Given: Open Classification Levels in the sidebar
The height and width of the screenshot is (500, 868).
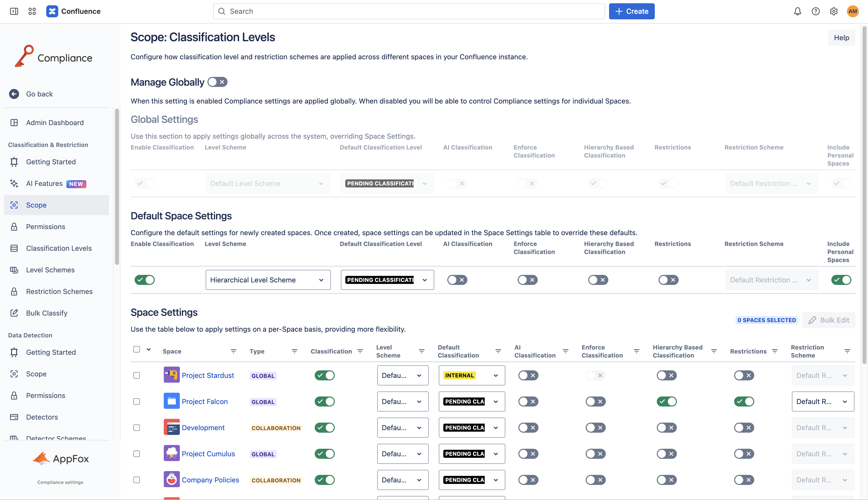Looking at the screenshot, I should [x=59, y=248].
